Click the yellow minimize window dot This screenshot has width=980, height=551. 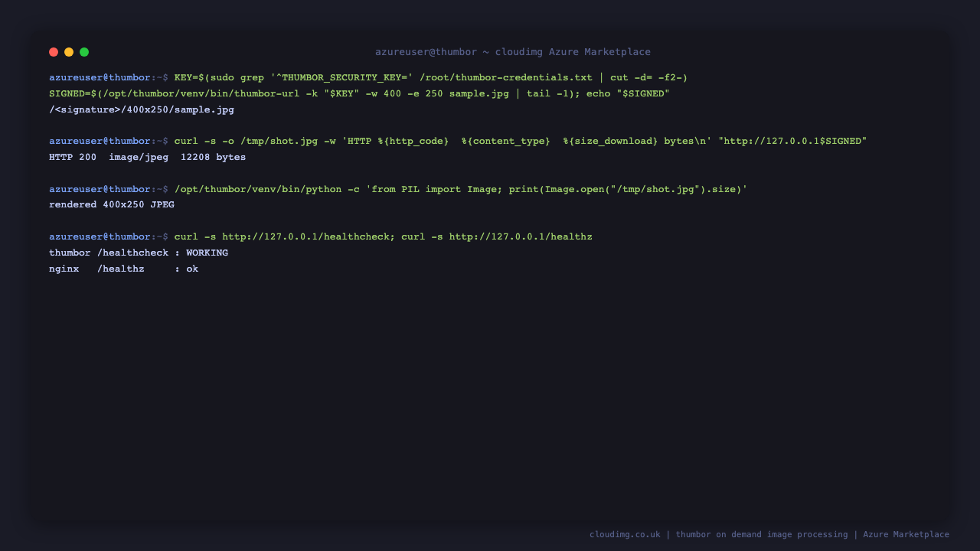(69, 52)
